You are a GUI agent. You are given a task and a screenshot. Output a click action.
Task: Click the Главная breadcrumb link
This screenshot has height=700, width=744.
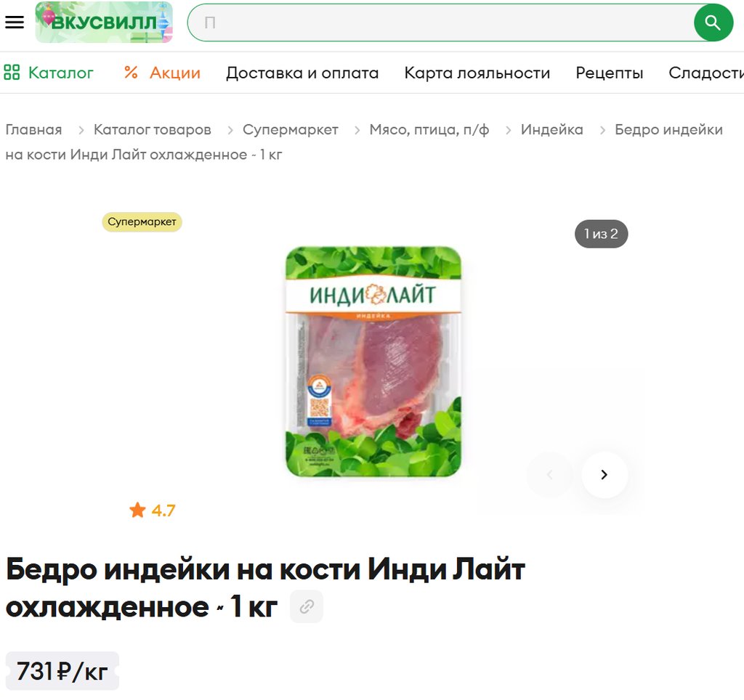point(33,129)
